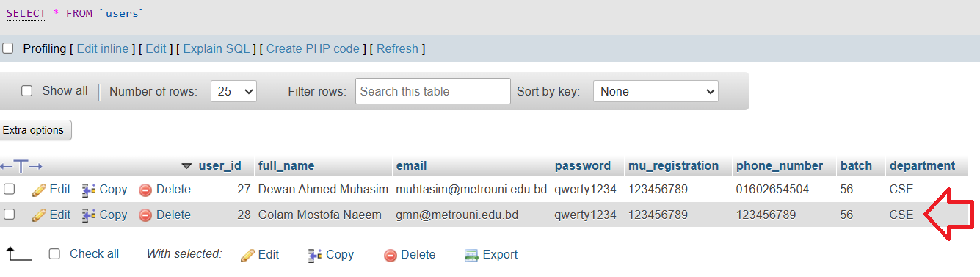Tick the Show all checkbox
The width and height of the screenshot is (980, 277).
click(27, 91)
